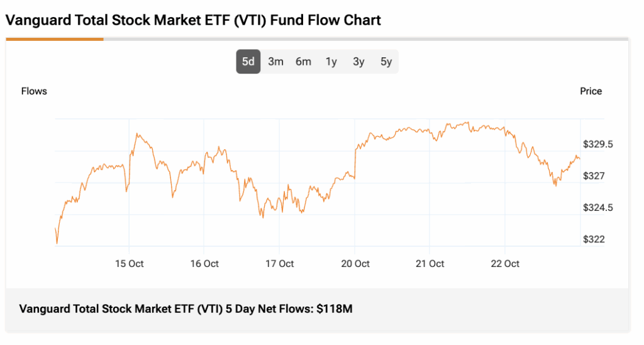Select the 5y time range tab
The width and height of the screenshot is (644, 345).
coord(386,62)
